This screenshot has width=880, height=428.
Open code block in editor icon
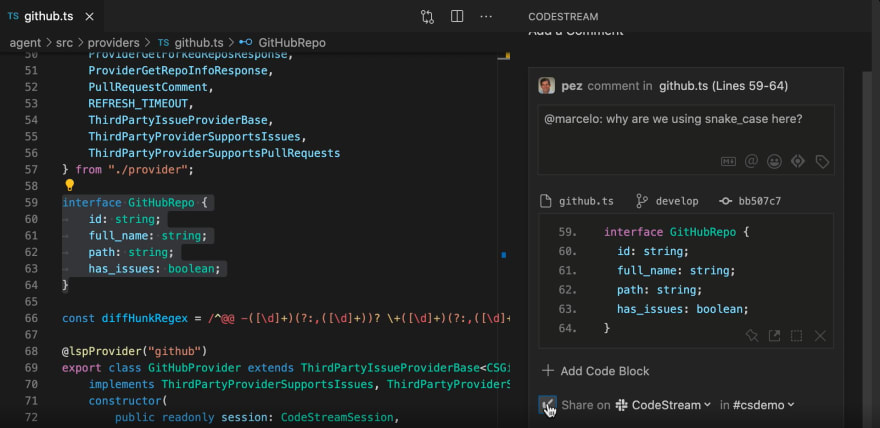(774, 335)
